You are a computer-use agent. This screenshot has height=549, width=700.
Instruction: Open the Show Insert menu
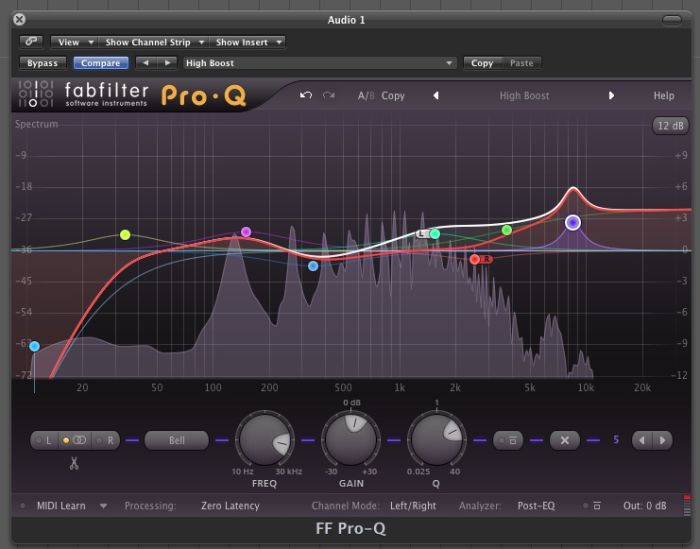(248, 42)
